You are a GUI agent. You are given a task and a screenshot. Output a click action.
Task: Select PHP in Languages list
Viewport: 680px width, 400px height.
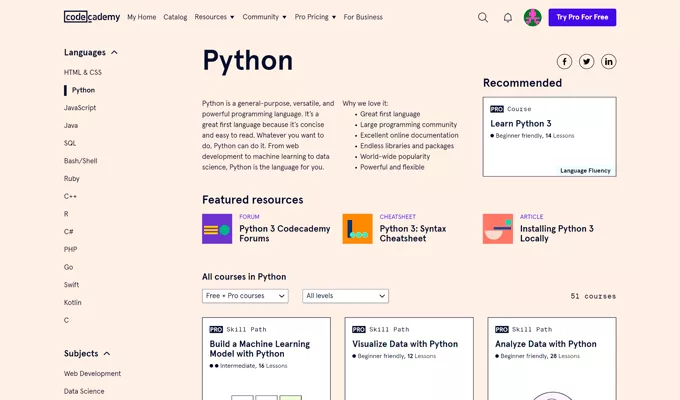tap(70, 249)
